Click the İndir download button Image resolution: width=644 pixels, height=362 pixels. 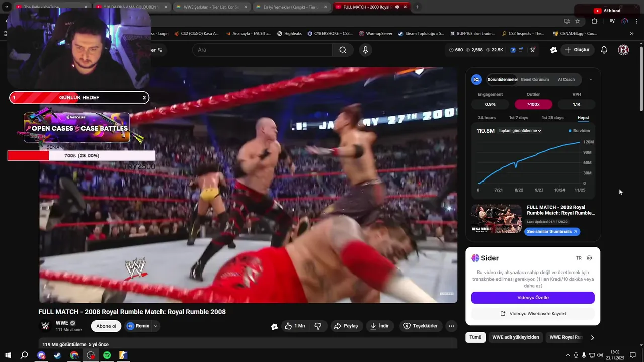(380, 326)
